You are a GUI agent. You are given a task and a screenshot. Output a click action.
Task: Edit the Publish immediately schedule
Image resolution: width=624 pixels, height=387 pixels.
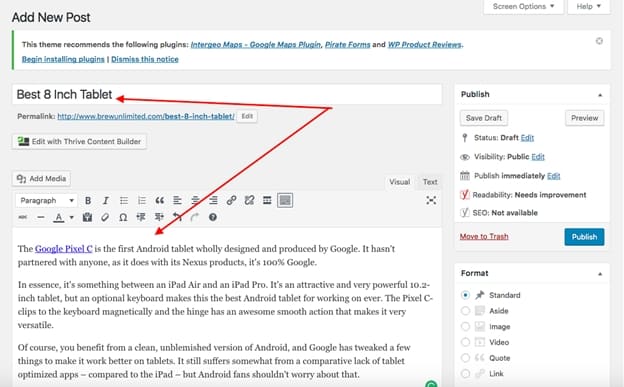click(x=554, y=176)
